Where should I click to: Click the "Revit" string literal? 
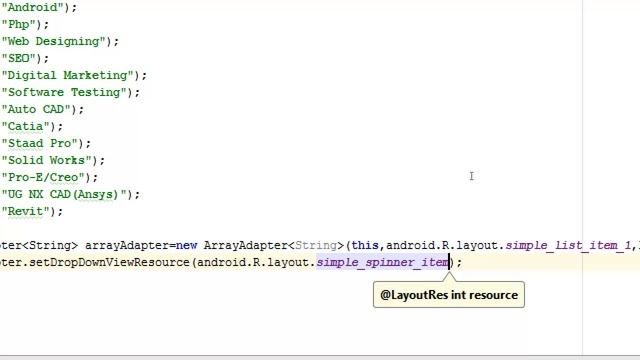pos(26,211)
